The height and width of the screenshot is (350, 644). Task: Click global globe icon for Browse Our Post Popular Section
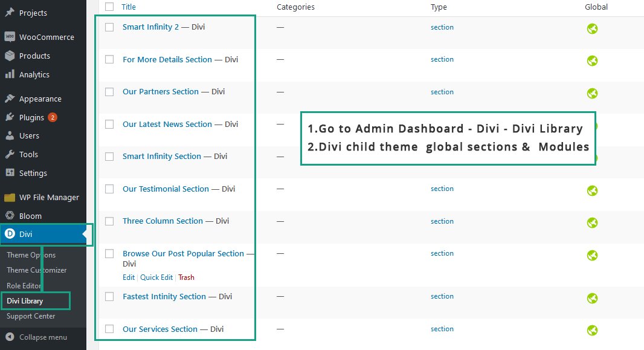coord(592,255)
